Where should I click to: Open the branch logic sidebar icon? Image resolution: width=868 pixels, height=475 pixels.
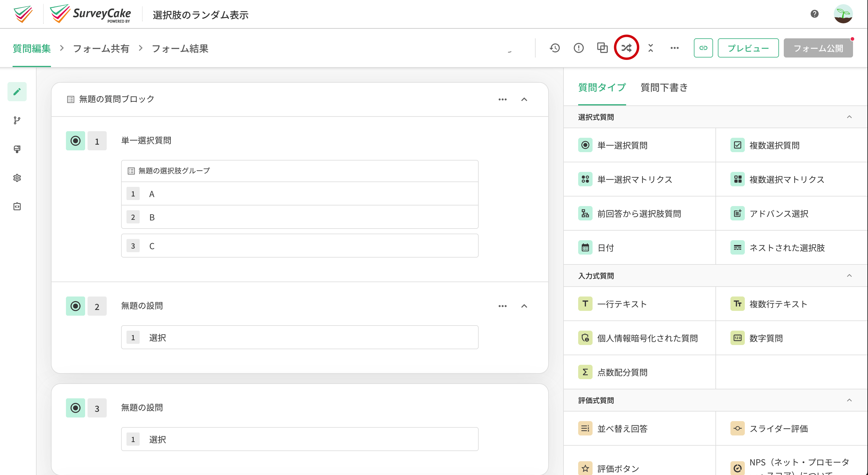tap(17, 120)
